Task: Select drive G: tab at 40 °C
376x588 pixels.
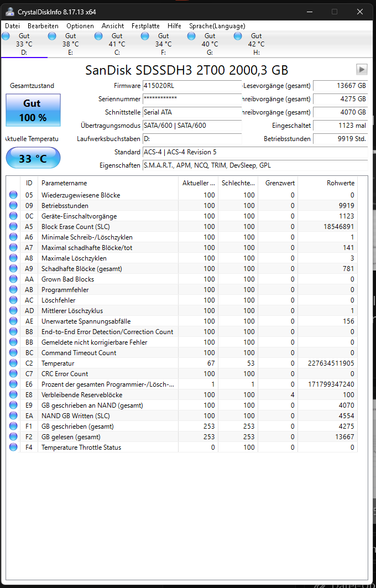Action: pos(210,44)
